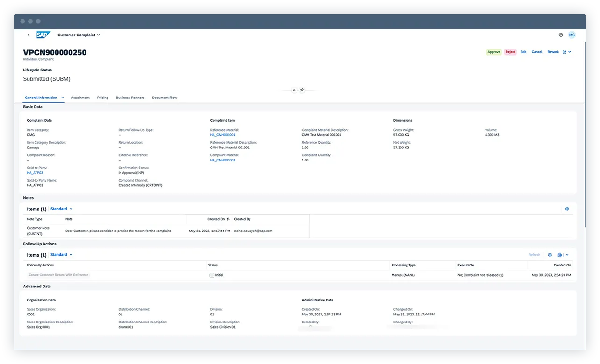Collapse the page header with the arrow
Image resolution: width=600 pixels, height=364 pixels.
coord(294,90)
